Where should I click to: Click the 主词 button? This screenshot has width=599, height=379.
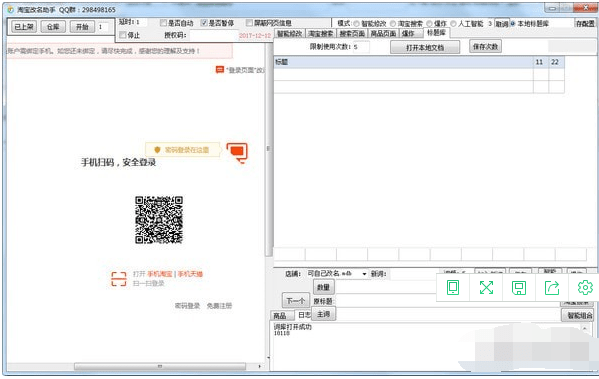pyautogui.click(x=323, y=314)
